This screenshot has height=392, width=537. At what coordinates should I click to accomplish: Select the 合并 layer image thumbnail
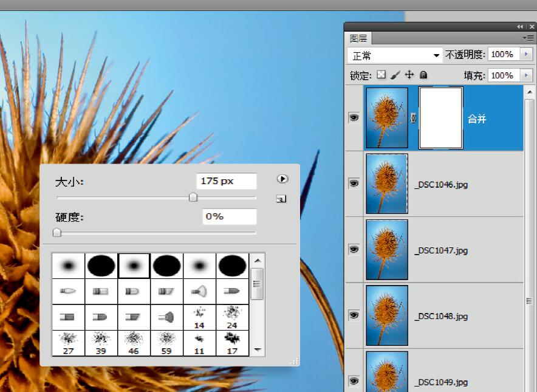387,118
